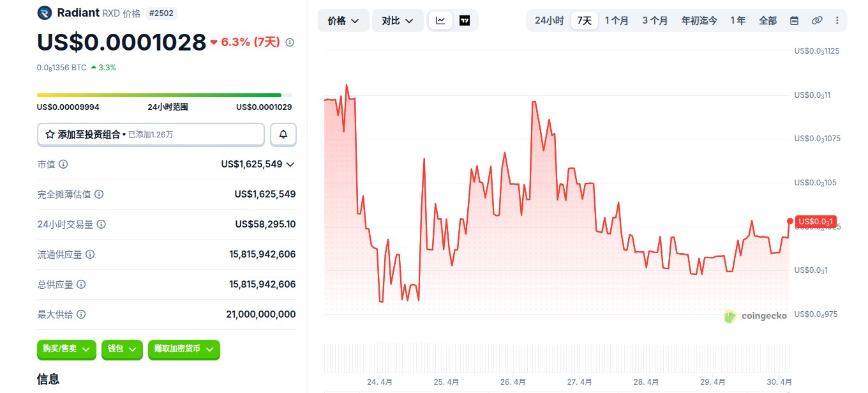Open the calendar date range picker
The image size is (868, 393).
tap(795, 20)
